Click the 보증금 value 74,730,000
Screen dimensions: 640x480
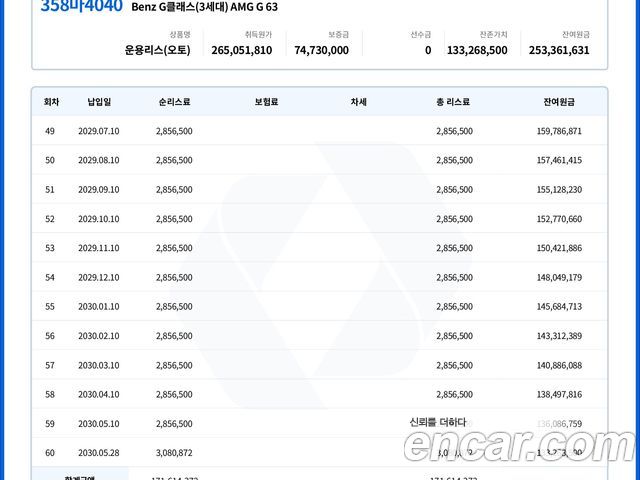tap(321, 50)
